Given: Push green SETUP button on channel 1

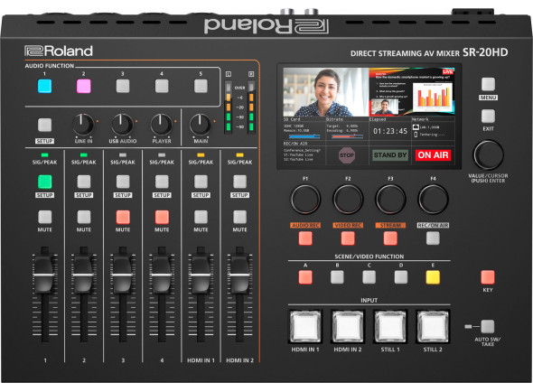Looking at the screenshot, I should [x=44, y=182].
